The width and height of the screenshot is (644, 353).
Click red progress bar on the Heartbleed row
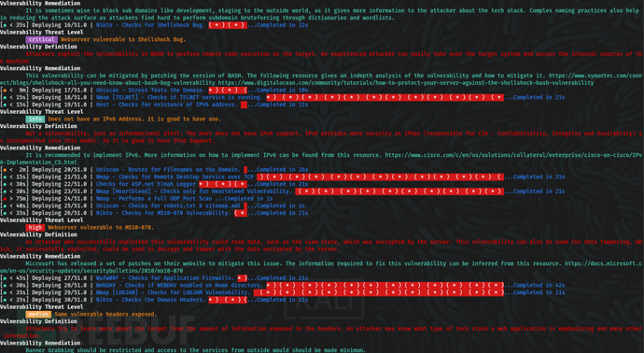pyautogui.click(x=399, y=191)
